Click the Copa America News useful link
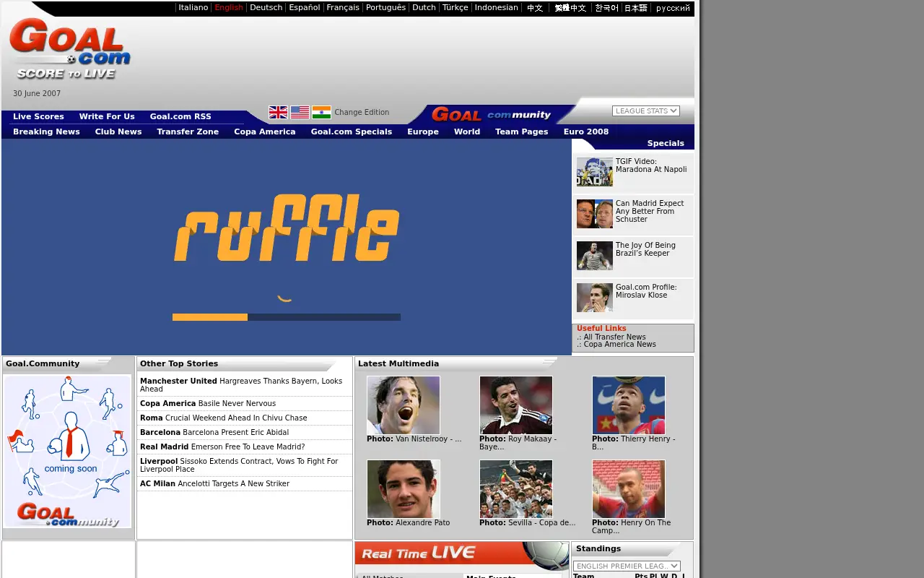The width and height of the screenshot is (924, 578). (x=620, y=345)
